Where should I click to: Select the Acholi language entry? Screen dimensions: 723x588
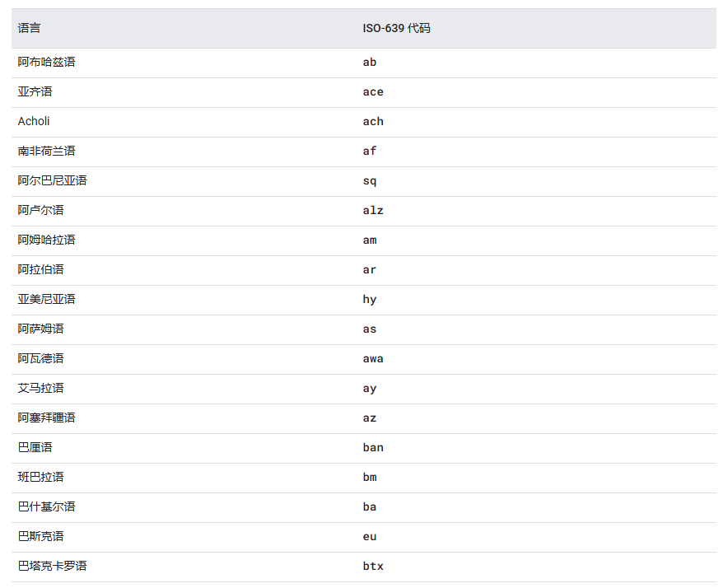pyautogui.click(x=34, y=121)
